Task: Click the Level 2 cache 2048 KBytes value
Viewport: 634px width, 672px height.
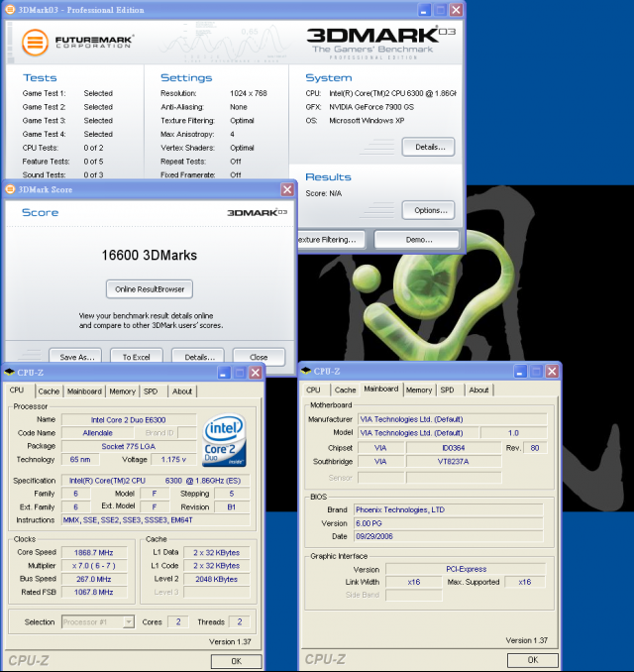Action: point(216,579)
